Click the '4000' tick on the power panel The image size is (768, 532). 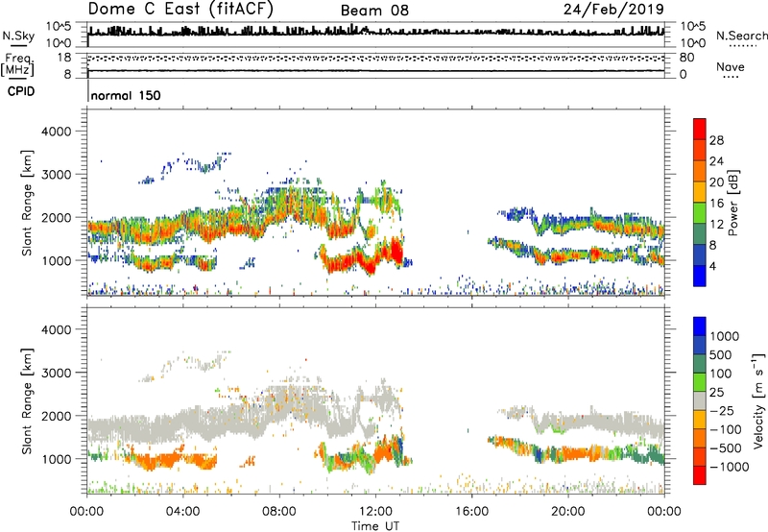tap(57, 132)
